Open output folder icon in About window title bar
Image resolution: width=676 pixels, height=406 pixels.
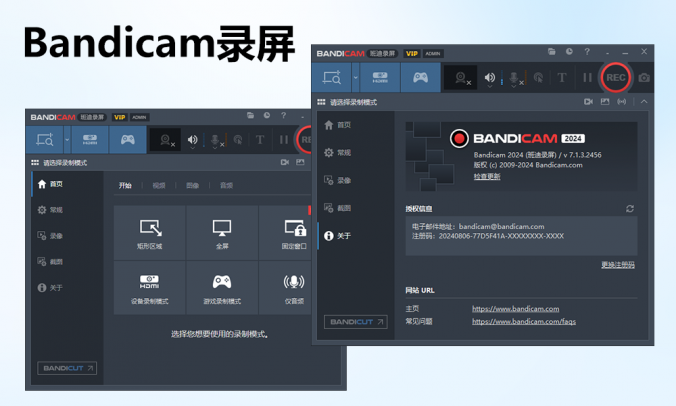point(551,52)
